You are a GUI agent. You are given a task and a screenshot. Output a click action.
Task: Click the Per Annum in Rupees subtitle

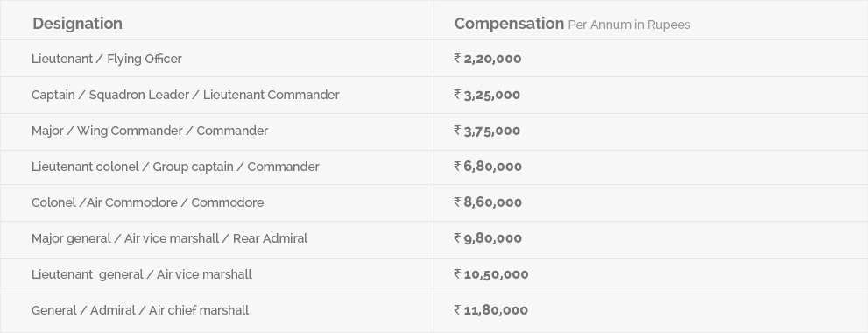point(629,25)
